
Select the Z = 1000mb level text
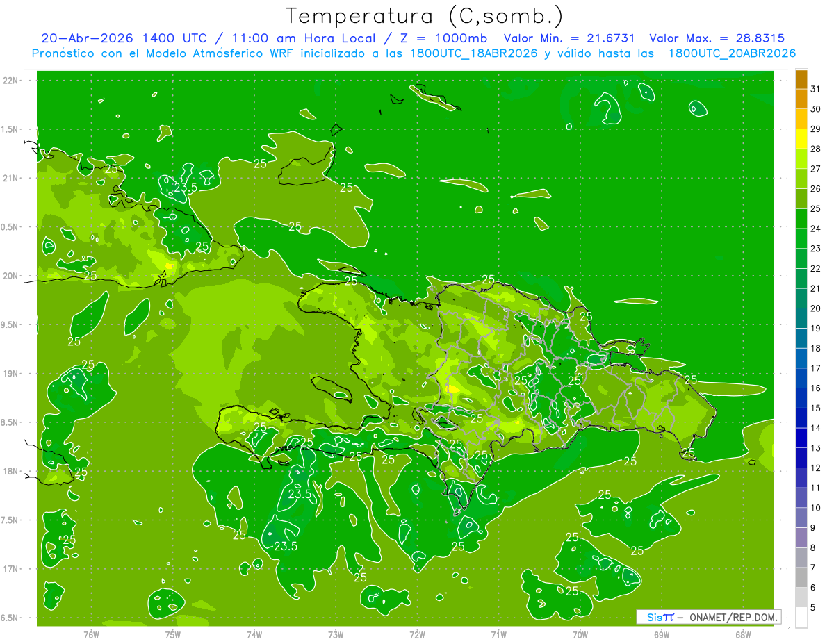point(444,38)
